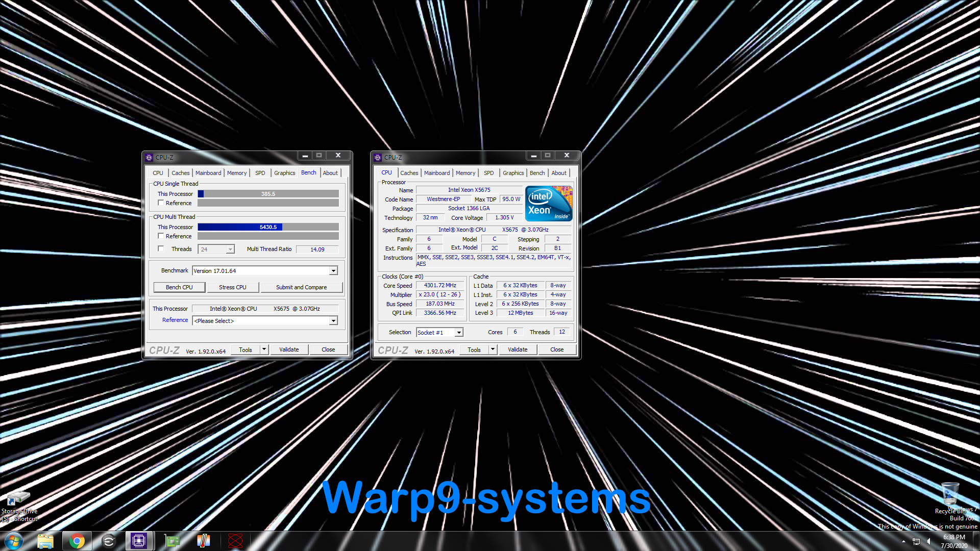Screen dimensions: 980x551
Task: Open the Storage Drive (S) shortcut icon
Action: [19, 506]
